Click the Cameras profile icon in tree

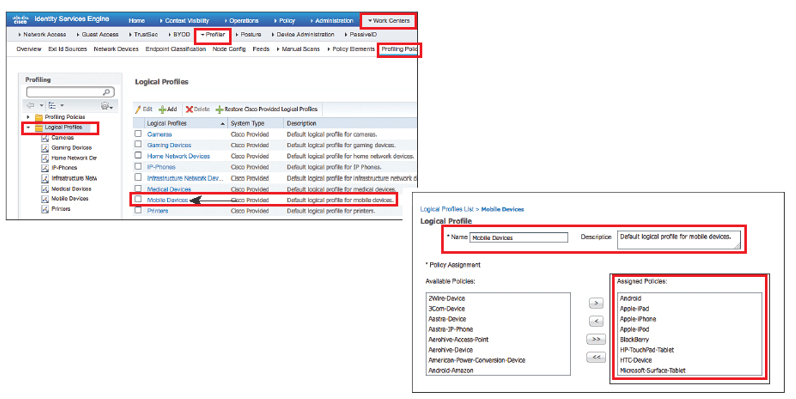point(45,138)
